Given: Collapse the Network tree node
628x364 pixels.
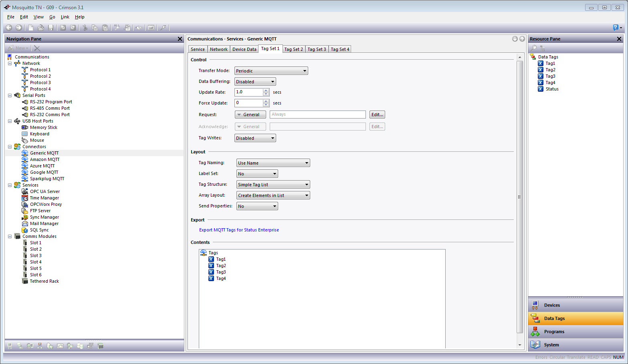Looking at the screenshot, I should (x=10, y=63).
